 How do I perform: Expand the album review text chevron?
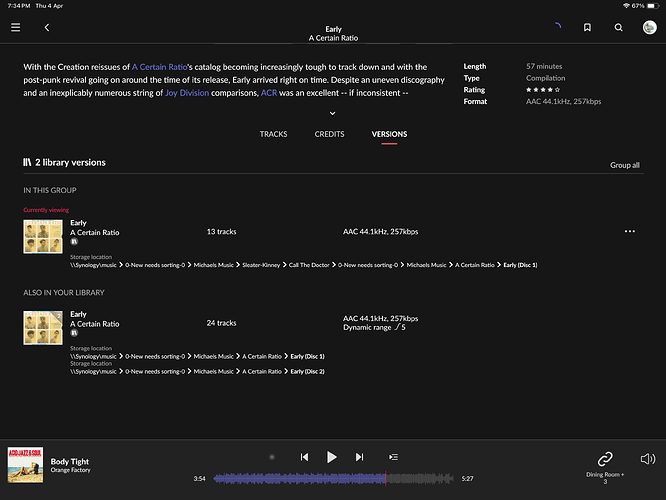(333, 113)
